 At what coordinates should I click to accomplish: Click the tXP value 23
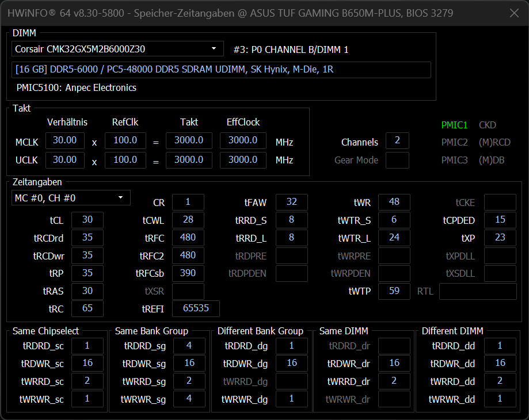coord(500,238)
